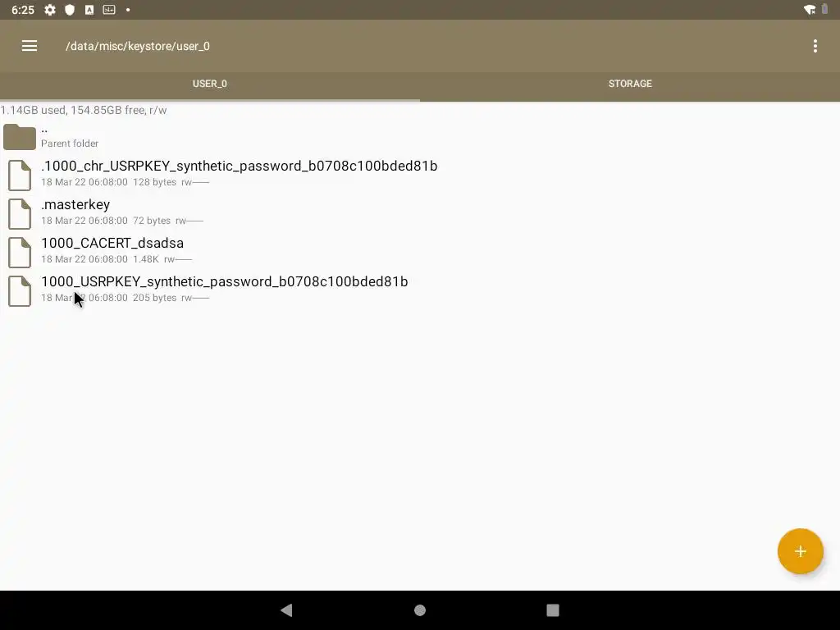Switch to the USER_0 tab

(x=210, y=84)
